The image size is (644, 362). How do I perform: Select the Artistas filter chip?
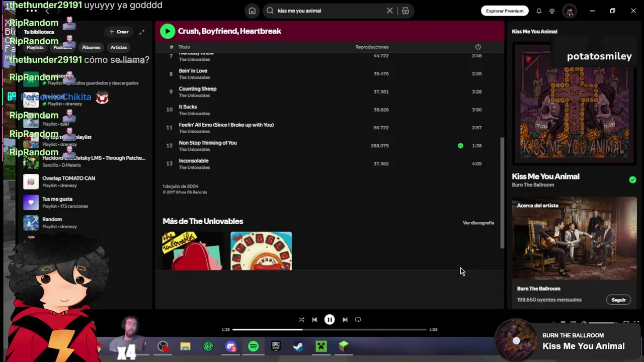[119, 47]
